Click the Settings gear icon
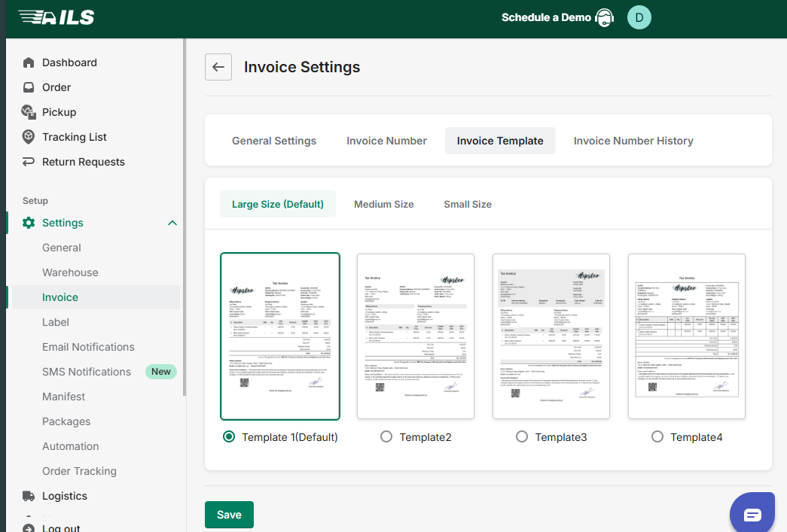The height and width of the screenshot is (532, 787). point(29,223)
